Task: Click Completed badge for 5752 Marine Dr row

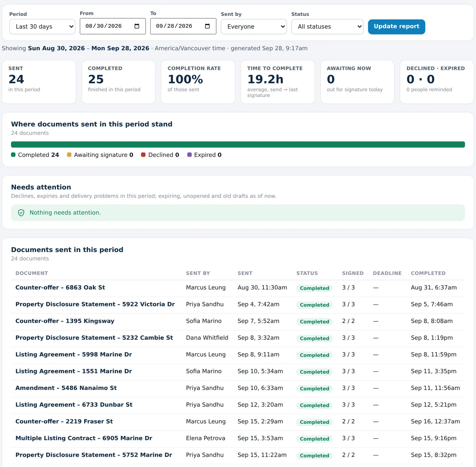Action: (x=315, y=456)
